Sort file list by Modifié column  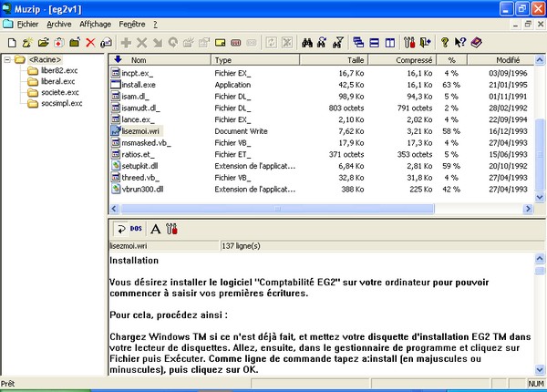click(x=501, y=60)
